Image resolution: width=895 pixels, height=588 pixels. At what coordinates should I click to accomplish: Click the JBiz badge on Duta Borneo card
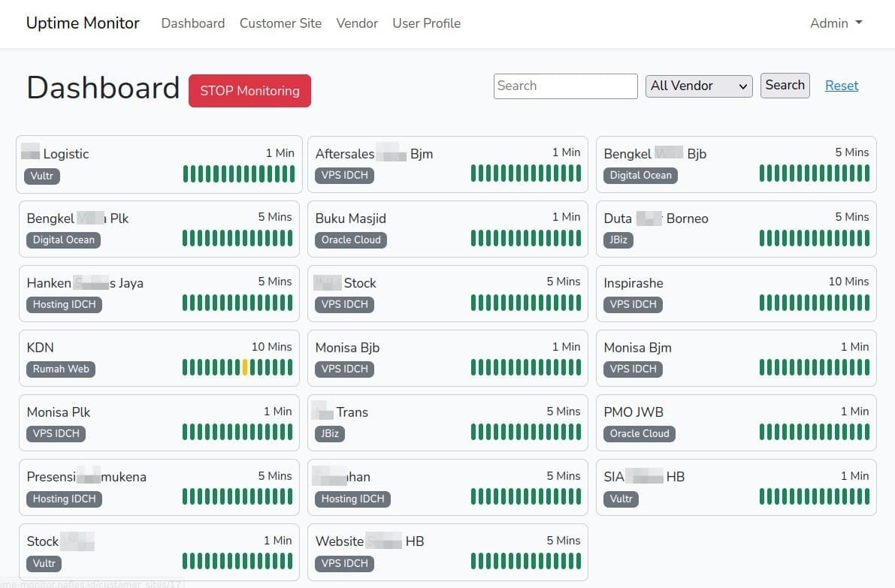click(618, 240)
